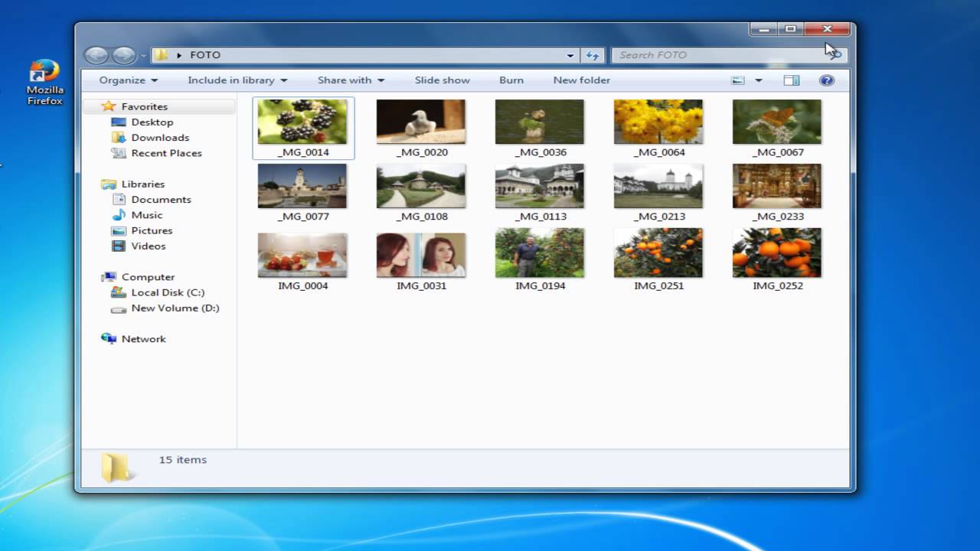Click the Change your view icon
980x551 pixels.
(738, 80)
